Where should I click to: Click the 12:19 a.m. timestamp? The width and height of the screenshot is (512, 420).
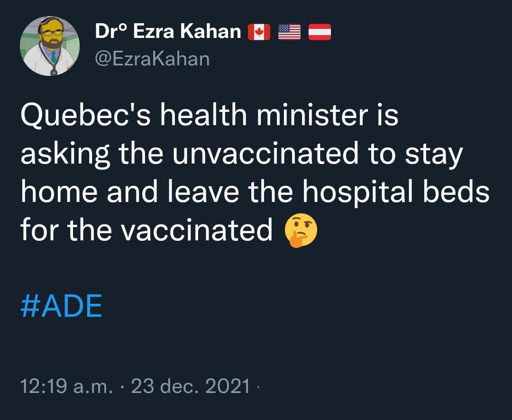(x=66, y=386)
